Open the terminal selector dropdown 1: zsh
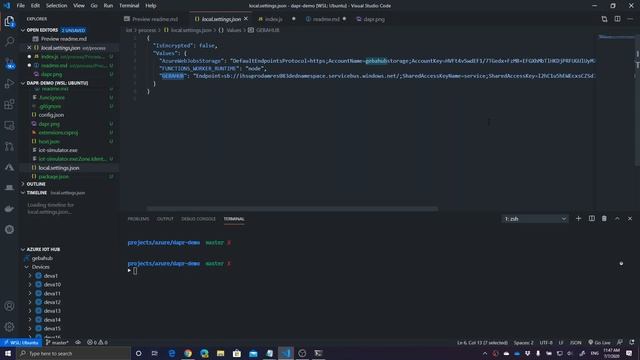 535,219
